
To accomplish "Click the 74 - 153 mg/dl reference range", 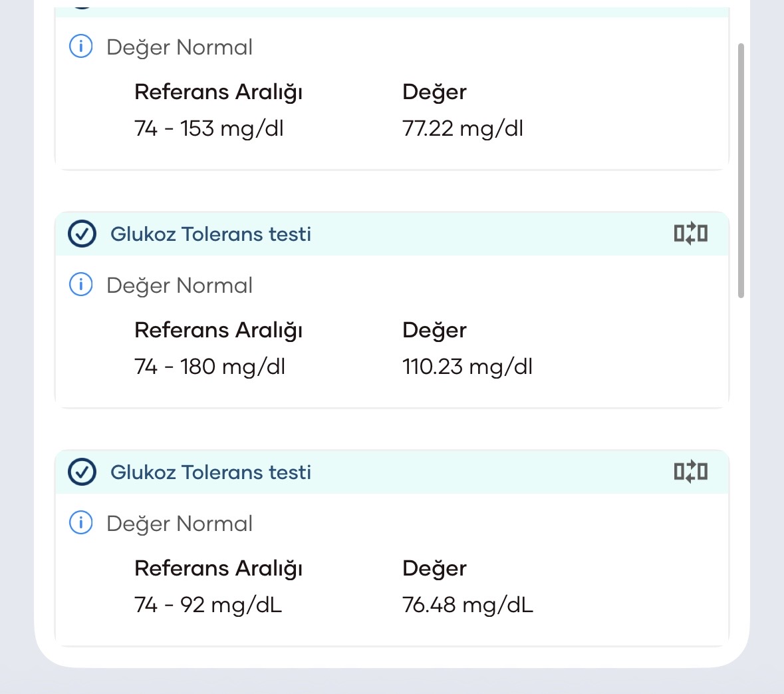I will (x=209, y=128).
